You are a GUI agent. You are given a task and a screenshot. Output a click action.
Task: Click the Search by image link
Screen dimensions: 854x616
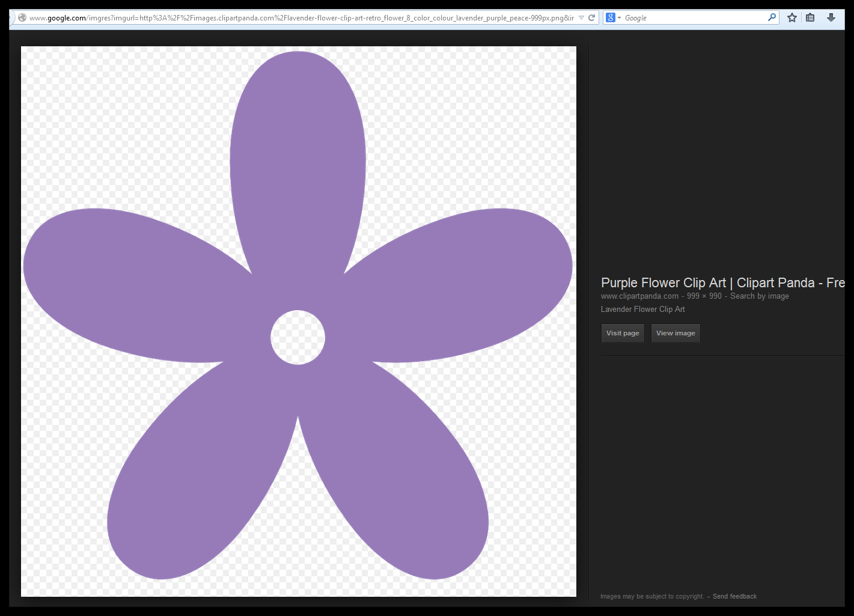pos(760,296)
